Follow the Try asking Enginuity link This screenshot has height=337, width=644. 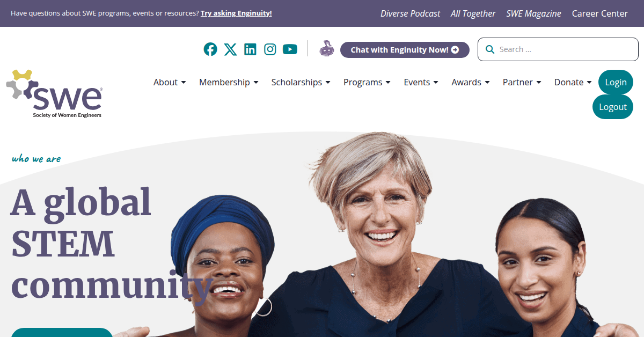tap(236, 13)
